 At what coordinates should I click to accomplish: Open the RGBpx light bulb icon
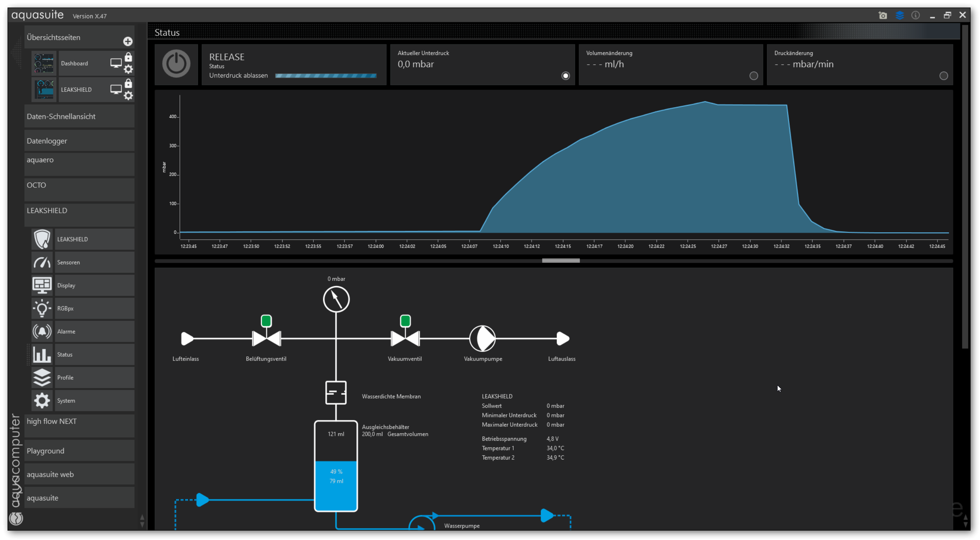[42, 308]
